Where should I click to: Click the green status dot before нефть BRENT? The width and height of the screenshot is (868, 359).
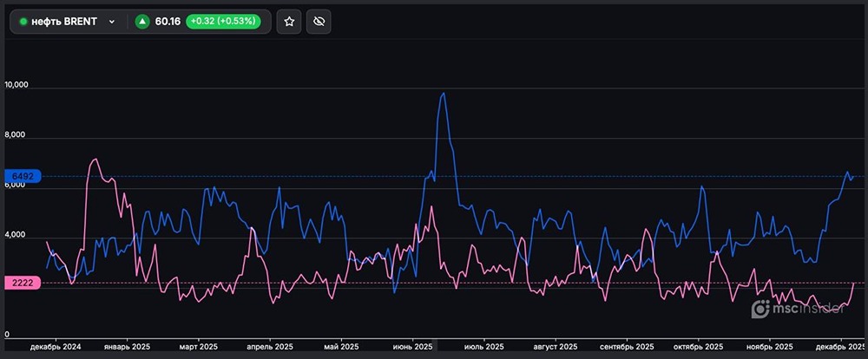(x=23, y=22)
